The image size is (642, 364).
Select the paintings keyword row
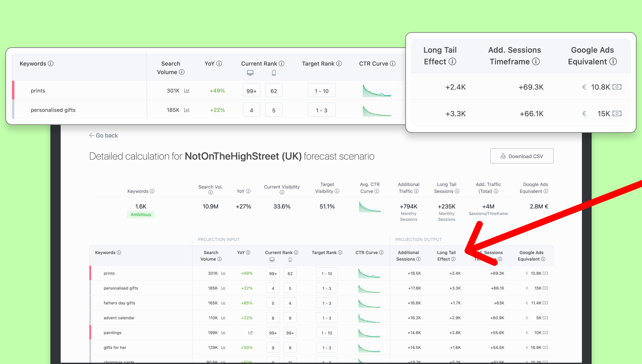click(x=112, y=332)
